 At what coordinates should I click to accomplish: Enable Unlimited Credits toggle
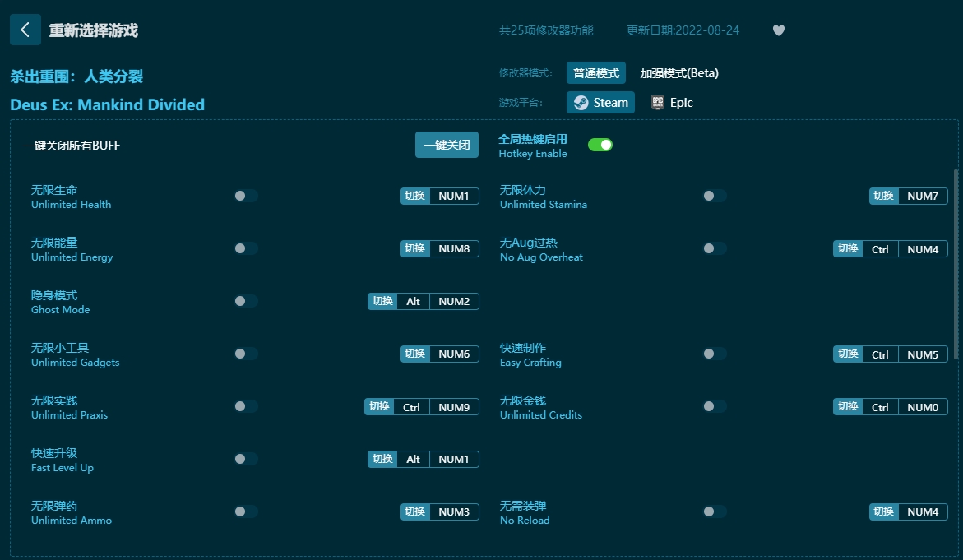click(x=715, y=406)
